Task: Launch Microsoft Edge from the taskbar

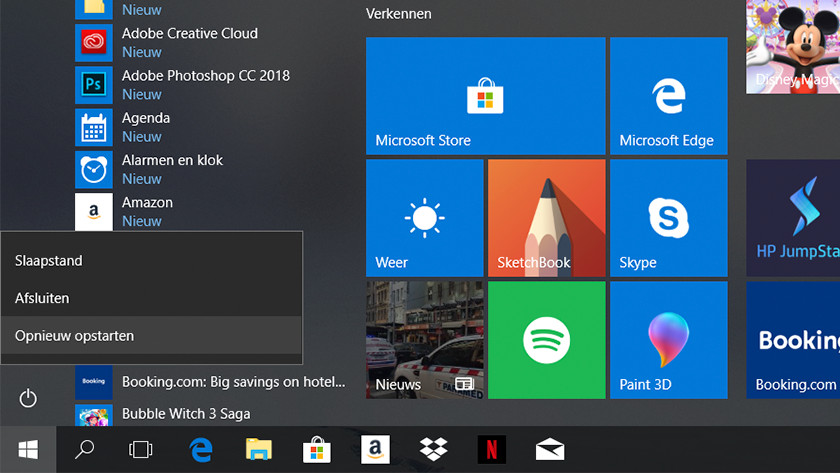Action: coord(201,449)
